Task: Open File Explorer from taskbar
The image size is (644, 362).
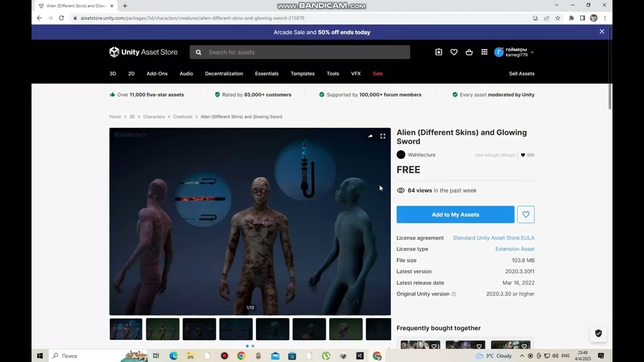Action: coord(191,356)
